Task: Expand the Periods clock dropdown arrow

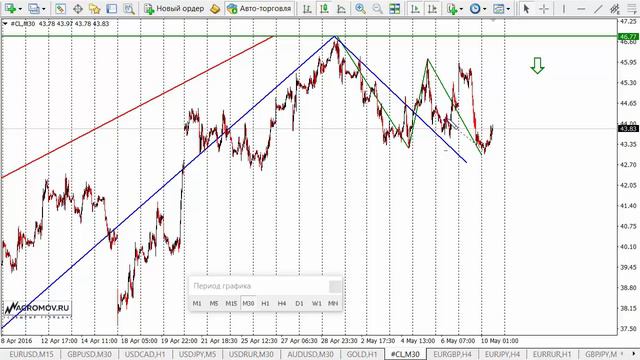Action: click(484, 9)
